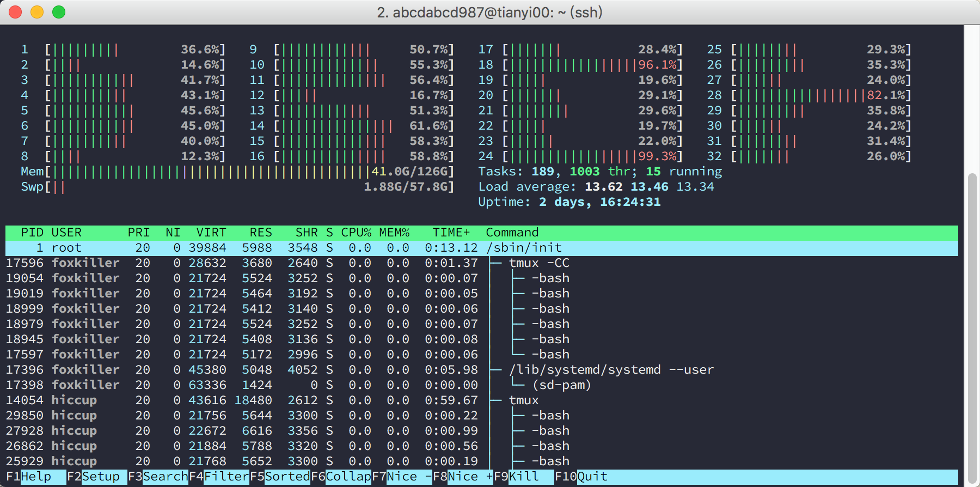
Task: Choose F4 Filter in the footer bar
Action: [219, 477]
